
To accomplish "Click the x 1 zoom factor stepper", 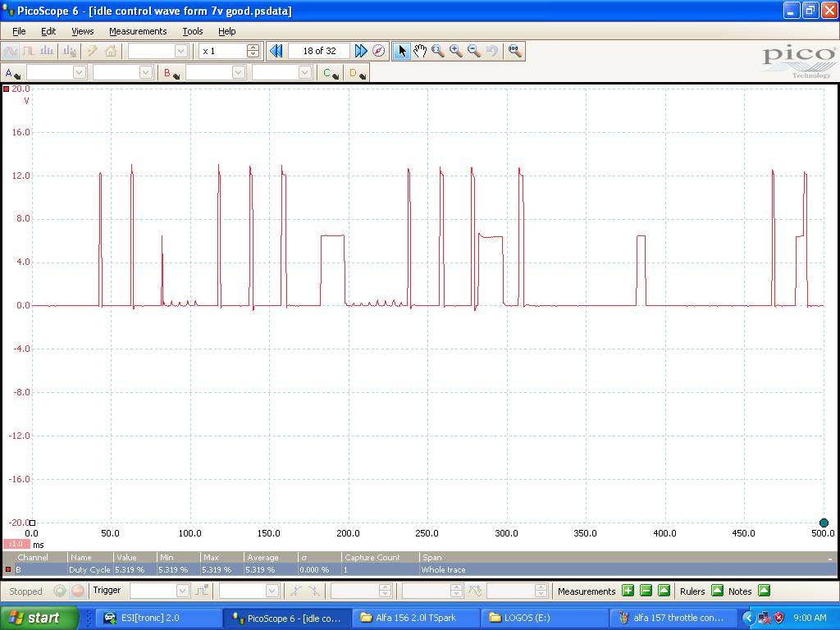I will pos(253,51).
